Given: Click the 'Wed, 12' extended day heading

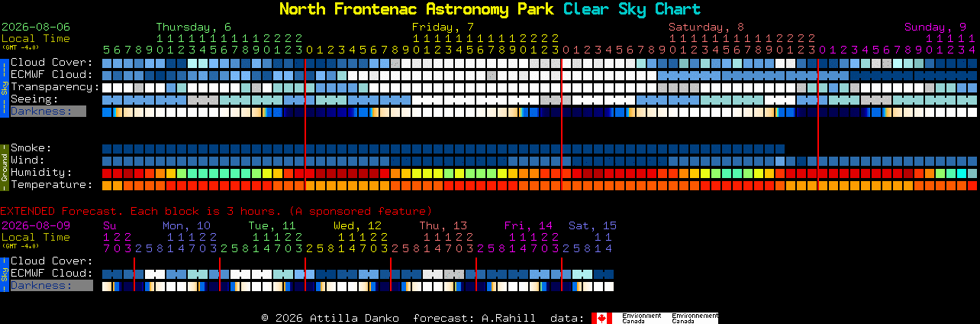Looking at the screenshot, I should coord(357,225).
